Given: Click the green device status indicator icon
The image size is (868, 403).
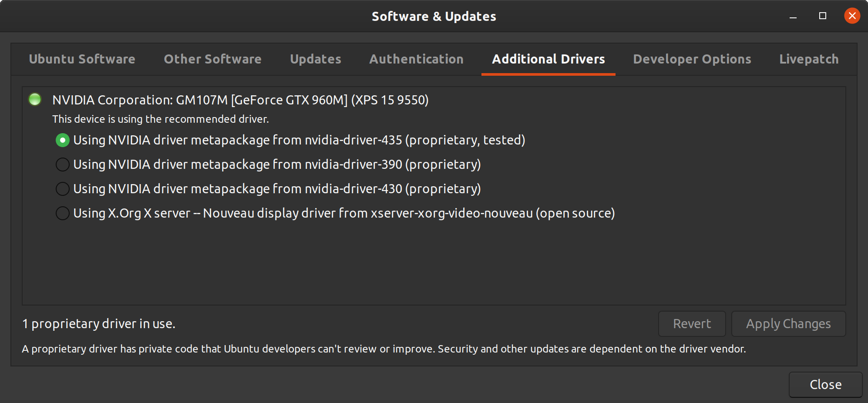Looking at the screenshot, I should point(35,99).
